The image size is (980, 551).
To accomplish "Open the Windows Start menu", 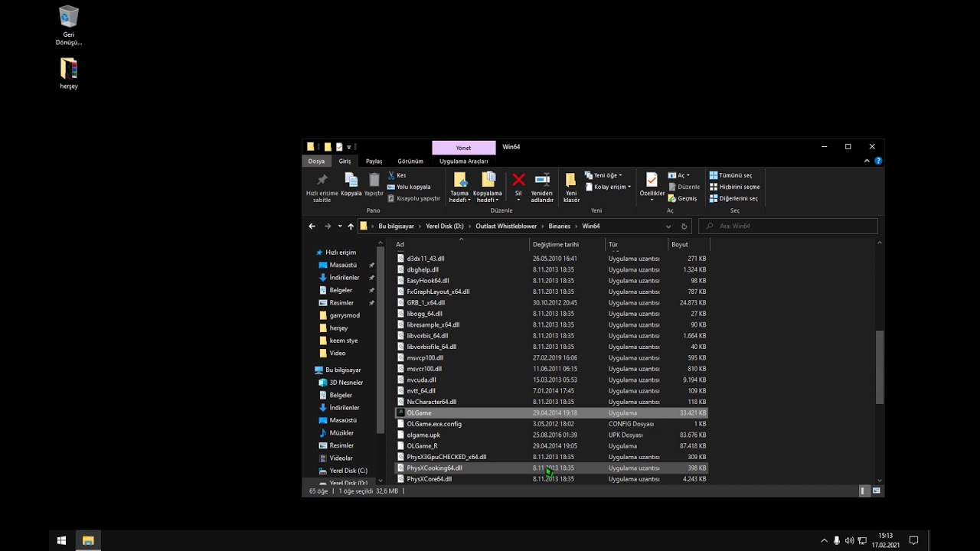I will tap(61, 540).
